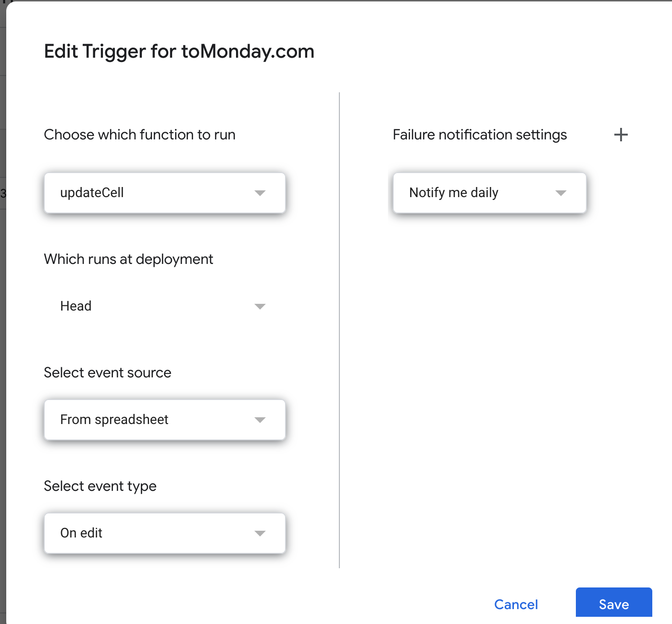Click the 'Choose which function to run' label
Screen dimensions: 672x624
140,135
